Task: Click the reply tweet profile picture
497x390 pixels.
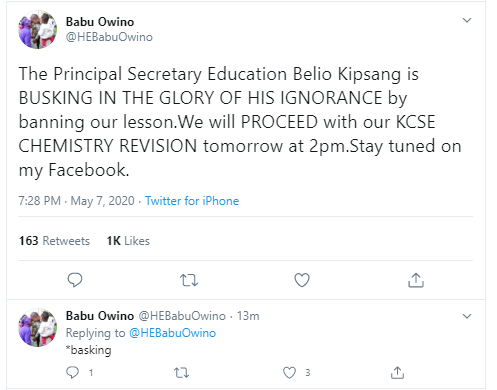Action: pos(37,327)
